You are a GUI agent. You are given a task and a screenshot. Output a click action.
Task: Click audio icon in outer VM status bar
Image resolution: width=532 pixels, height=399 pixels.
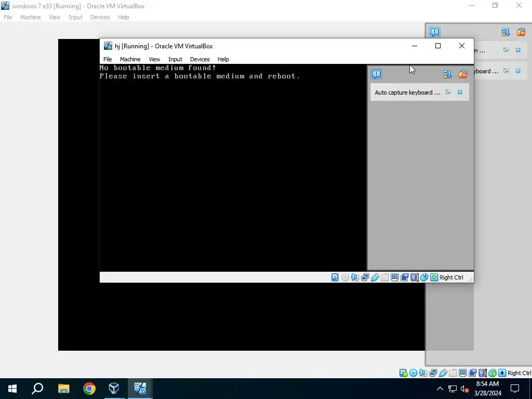click(423, 373)
